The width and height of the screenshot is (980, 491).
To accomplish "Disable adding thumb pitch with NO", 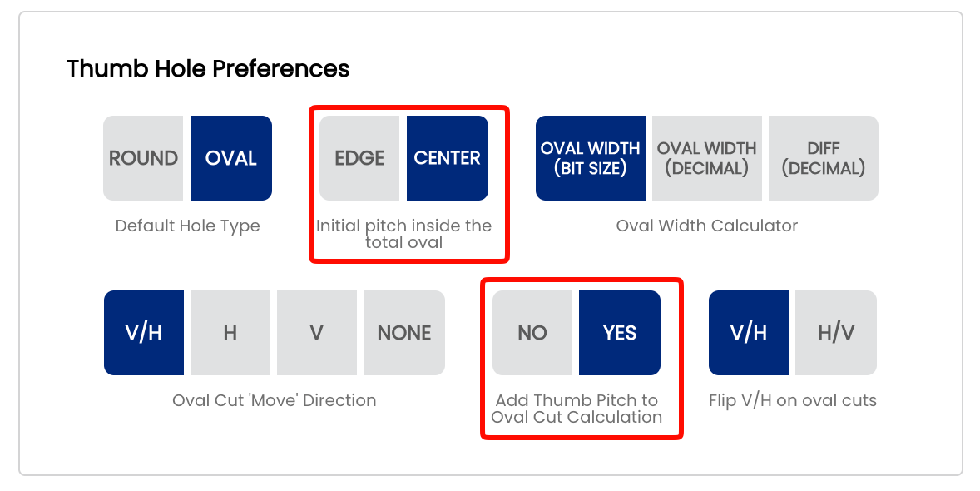I will [532, 333].
